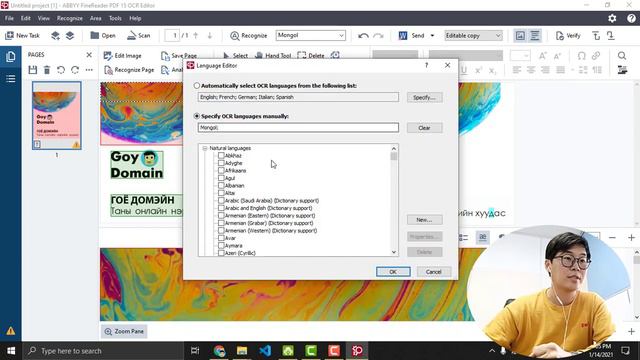Open the settings gear icon

pyautogui.click(x=612, y=18)
